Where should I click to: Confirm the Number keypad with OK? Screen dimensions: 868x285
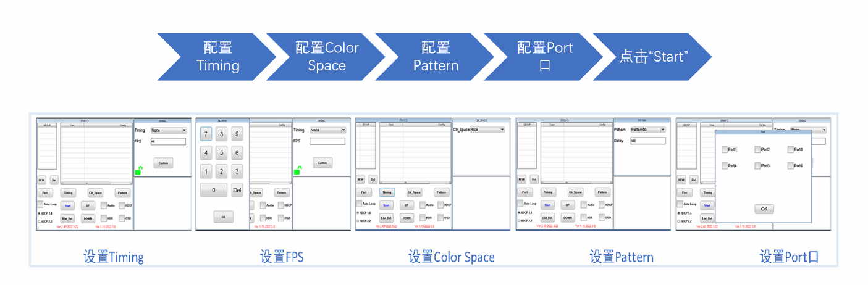click(x=223, y=217)
